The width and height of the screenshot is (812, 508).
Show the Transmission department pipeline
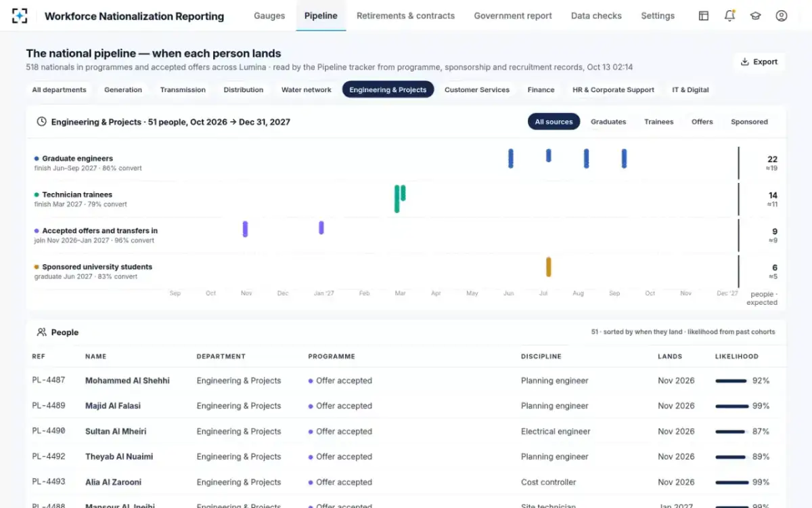point(183,89)
